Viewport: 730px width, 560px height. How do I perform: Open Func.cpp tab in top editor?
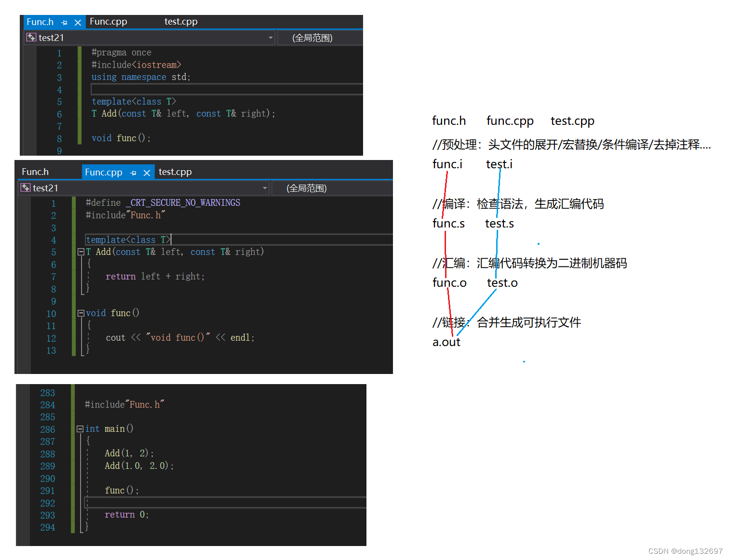108,22
